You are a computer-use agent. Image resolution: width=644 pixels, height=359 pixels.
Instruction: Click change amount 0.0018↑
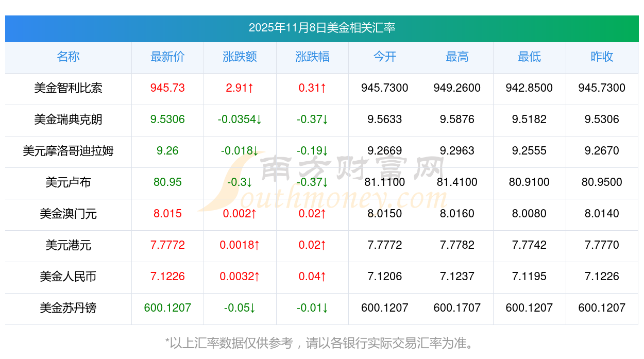coord(240,245)
